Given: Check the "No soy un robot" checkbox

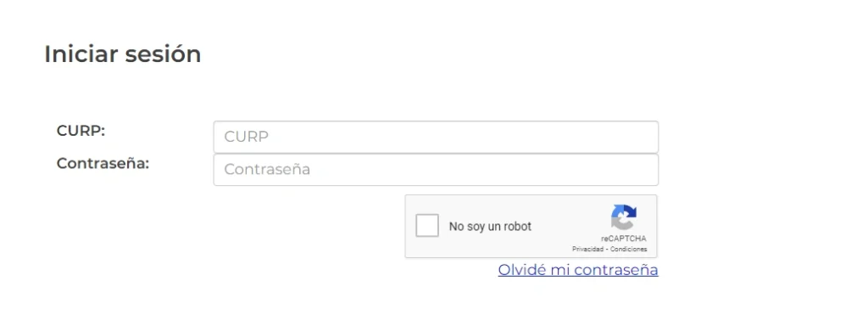Looking at the screenshot, I should [427, 226].
